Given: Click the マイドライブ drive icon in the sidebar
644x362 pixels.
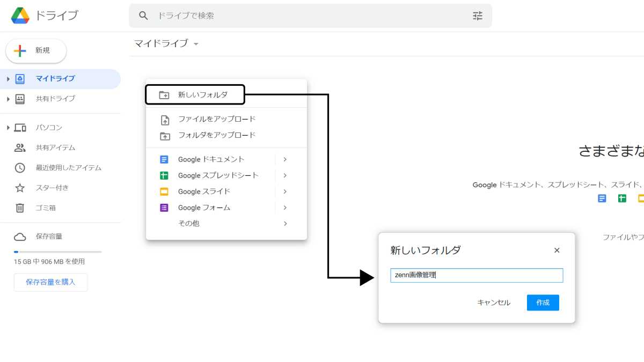Looking at the screenshot, I should click(x=20, y=79).
